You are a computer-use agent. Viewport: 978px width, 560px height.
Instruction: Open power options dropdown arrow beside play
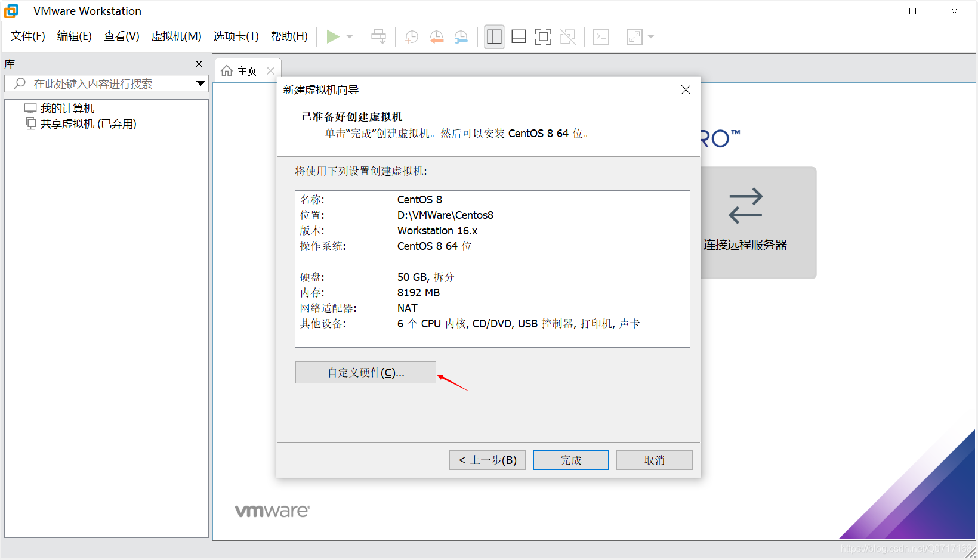pos(350,37)
